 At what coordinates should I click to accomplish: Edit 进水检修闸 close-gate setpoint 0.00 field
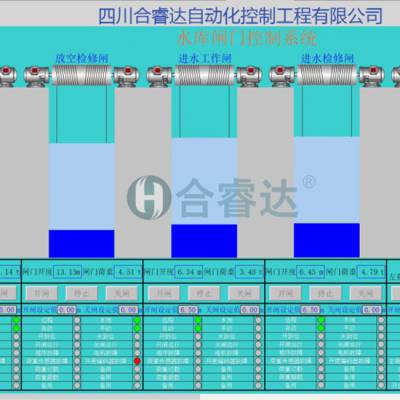372,310
